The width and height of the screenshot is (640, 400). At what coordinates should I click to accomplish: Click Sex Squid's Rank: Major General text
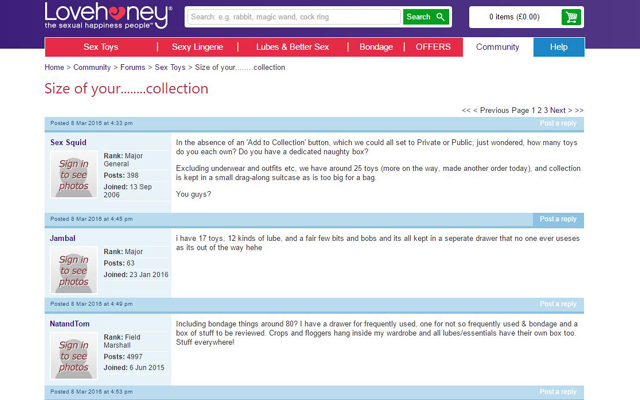(123, 160)
